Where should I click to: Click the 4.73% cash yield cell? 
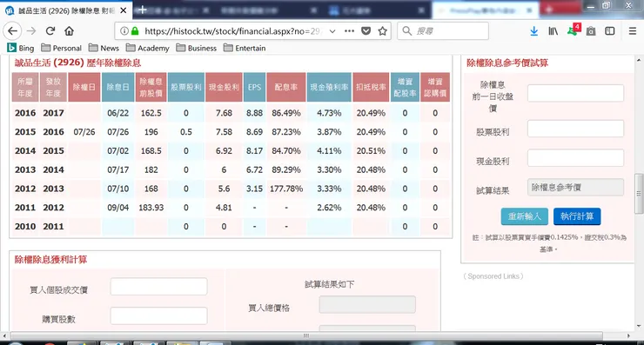(x=329, y=113)
